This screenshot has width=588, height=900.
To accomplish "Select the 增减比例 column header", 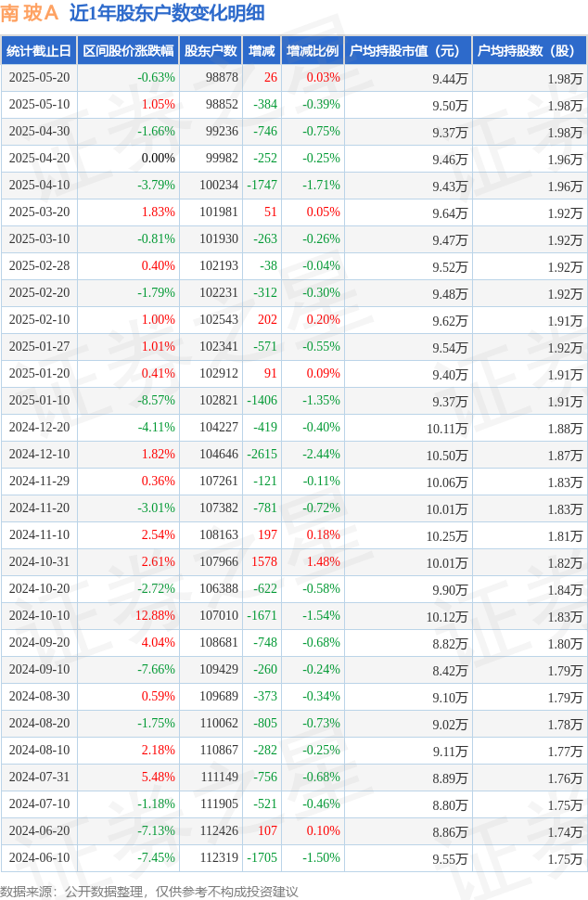I will (x=313, y=51).
